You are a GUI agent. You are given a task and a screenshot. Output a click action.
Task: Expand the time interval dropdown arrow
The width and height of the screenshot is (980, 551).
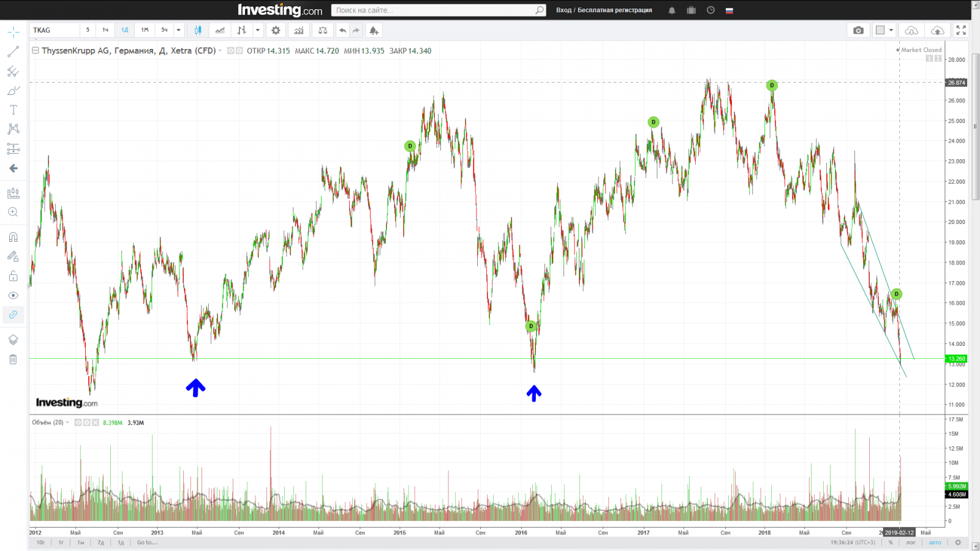(178, 30)
